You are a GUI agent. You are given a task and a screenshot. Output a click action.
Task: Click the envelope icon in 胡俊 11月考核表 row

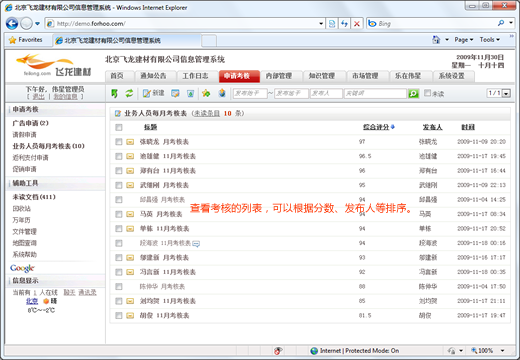pyautogui.click(x=130, y=316)
